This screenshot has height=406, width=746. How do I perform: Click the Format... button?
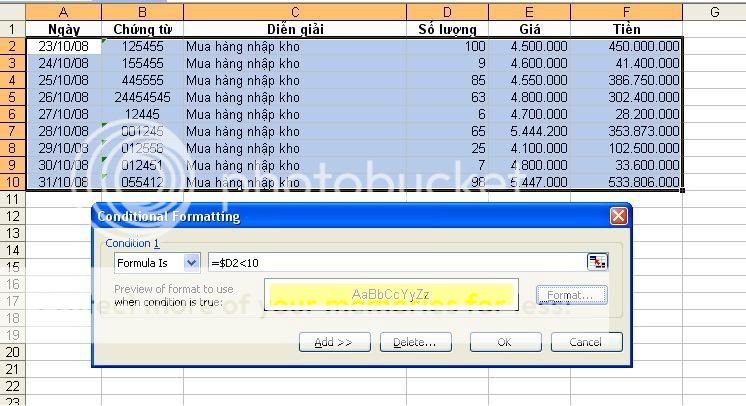(571, 295)
